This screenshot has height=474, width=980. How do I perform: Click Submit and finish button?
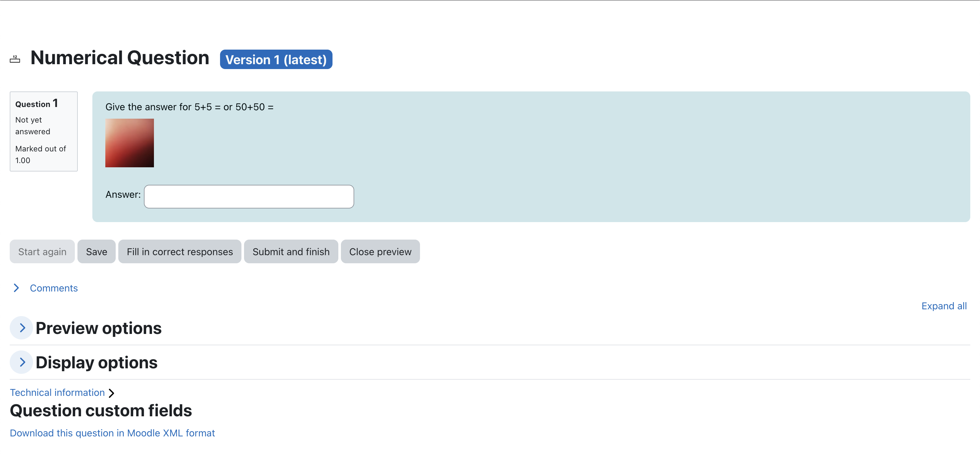[291, 252]
